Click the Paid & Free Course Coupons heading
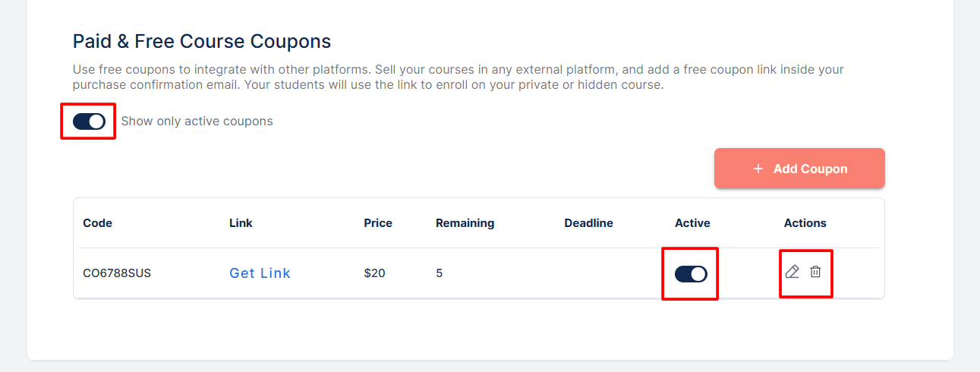Image resolution: width=980 pixels, height=372 pixels. (202, 41)
